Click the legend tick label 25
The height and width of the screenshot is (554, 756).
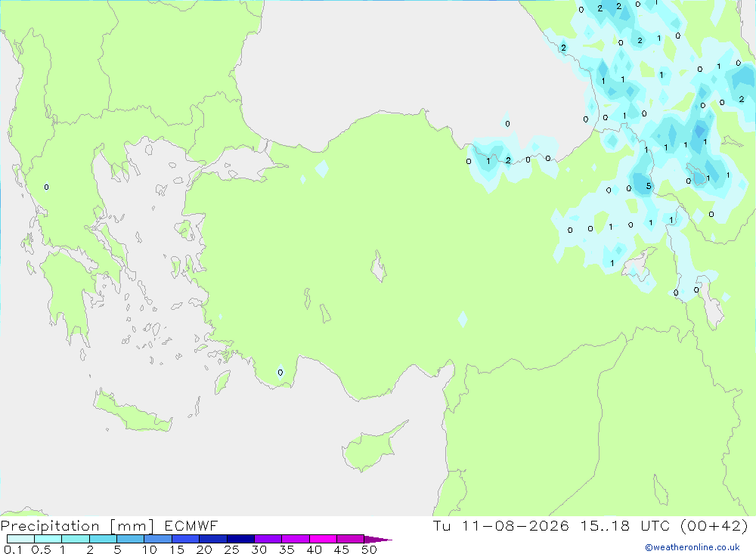[231, 549]
